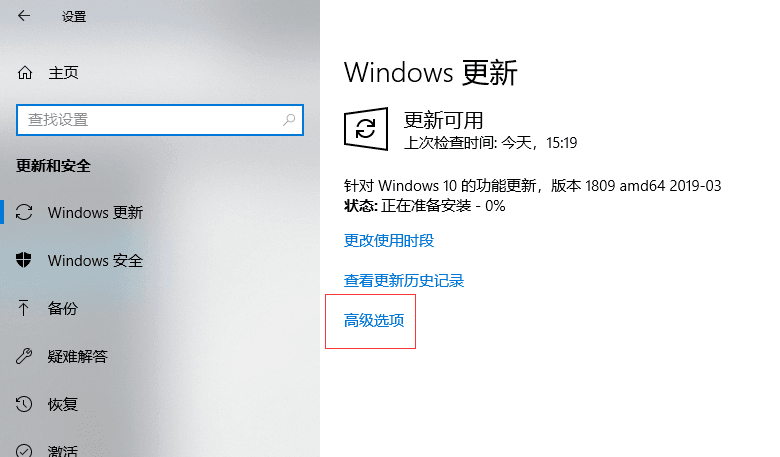The image size is (780, 457).
Task: Click the back arrow in Settings header
Action: tap(23, 16)
